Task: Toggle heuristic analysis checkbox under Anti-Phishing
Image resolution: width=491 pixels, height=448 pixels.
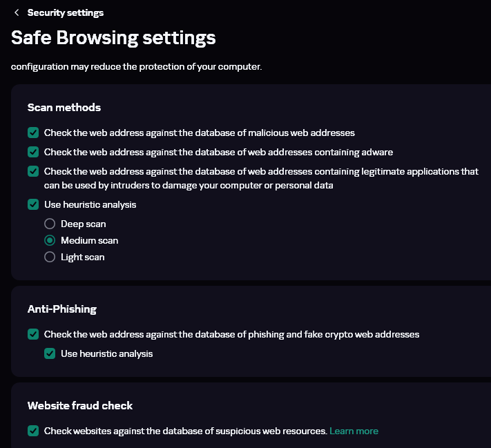Action: coord(50,353)
